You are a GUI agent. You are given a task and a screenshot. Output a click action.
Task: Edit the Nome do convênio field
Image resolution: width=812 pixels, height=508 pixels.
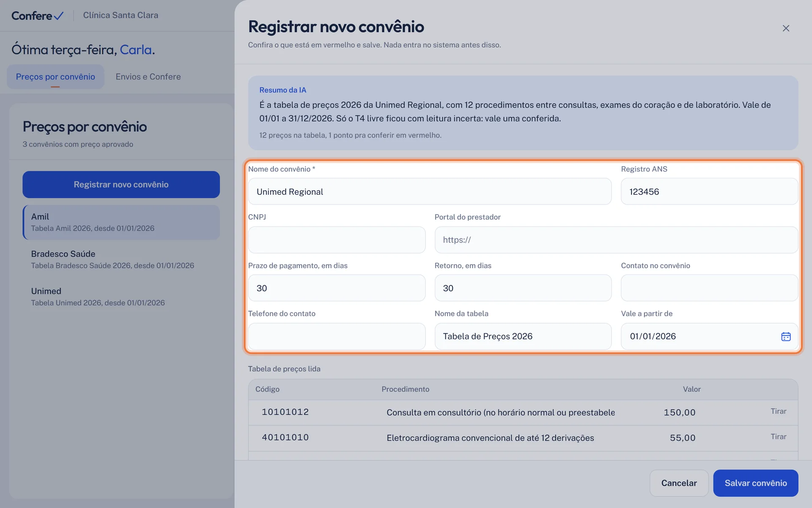click(430, 192)
